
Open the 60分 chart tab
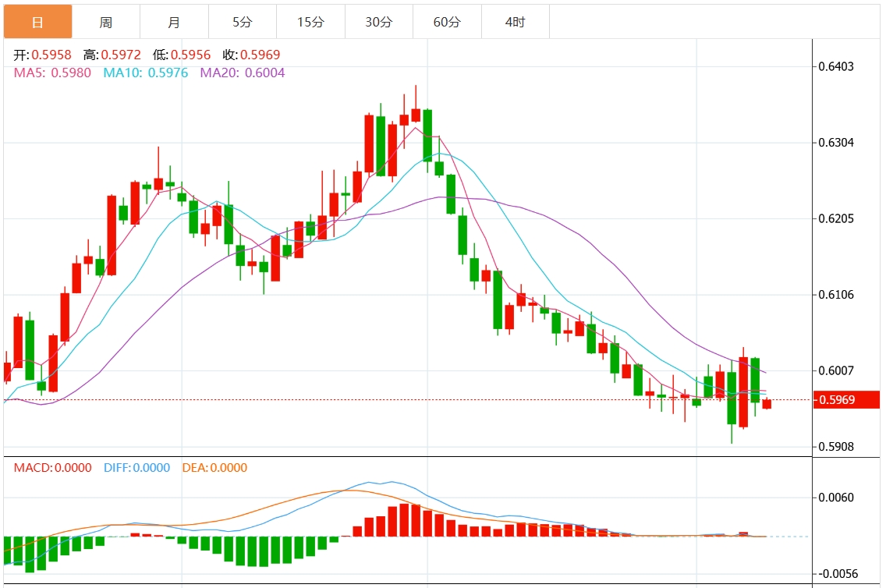pyautogui.click(x=447, y=22)
